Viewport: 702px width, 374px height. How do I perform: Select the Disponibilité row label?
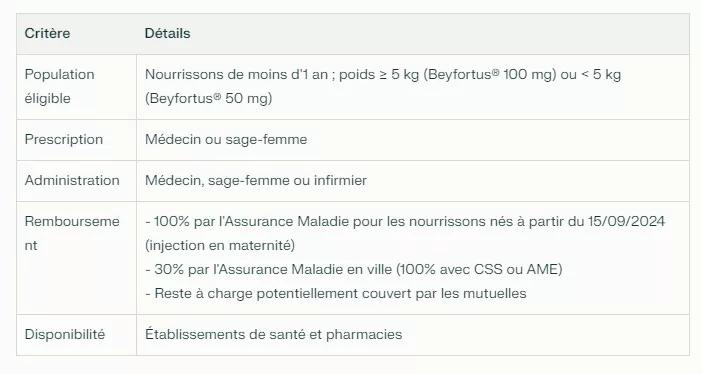pyautogui.click(x=64, y=335)
